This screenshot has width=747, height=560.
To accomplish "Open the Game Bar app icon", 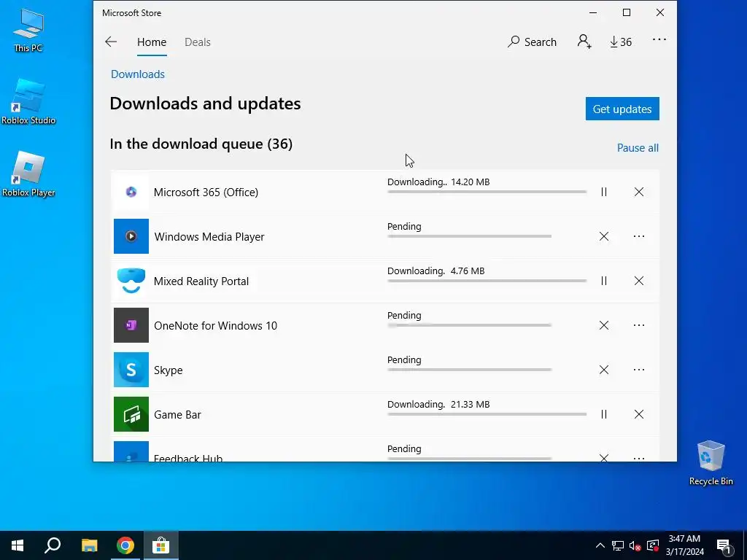I will pos(131,414).
